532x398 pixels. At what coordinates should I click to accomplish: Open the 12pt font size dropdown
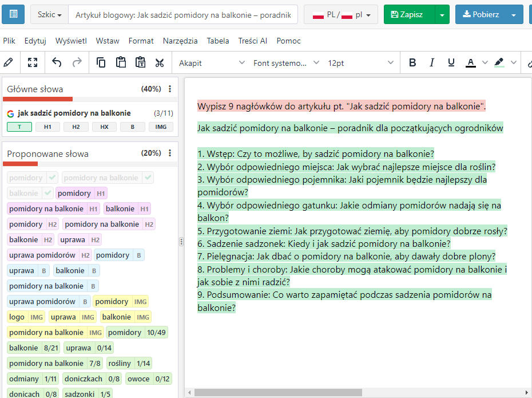pos(360,63)
